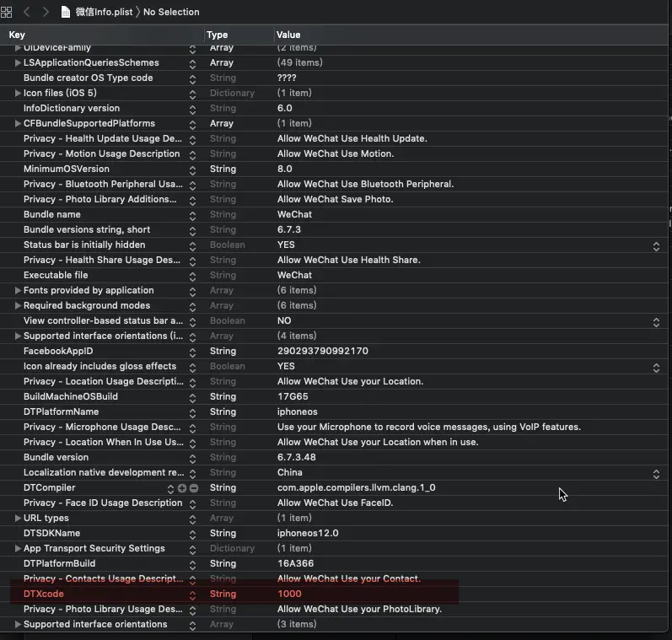672x640 pixels.
Task: Select BuildMachineOSBuild value 17G65
Action: [293, 396]
